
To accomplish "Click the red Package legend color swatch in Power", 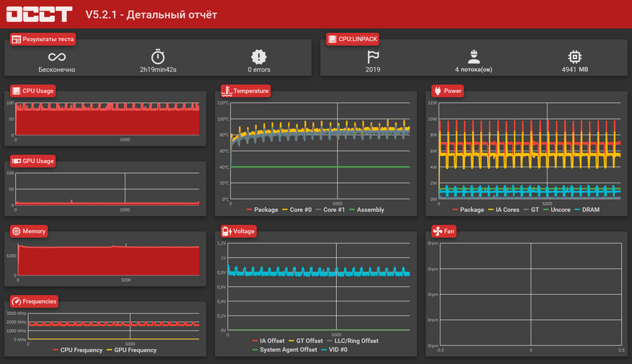I will coord(455,210).
